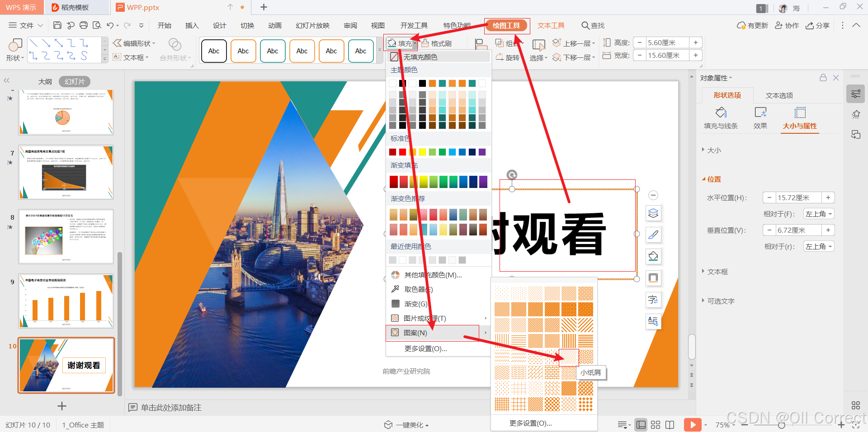
Task: Click fit-to-window icon in status bar
Action: pos(856,425)
